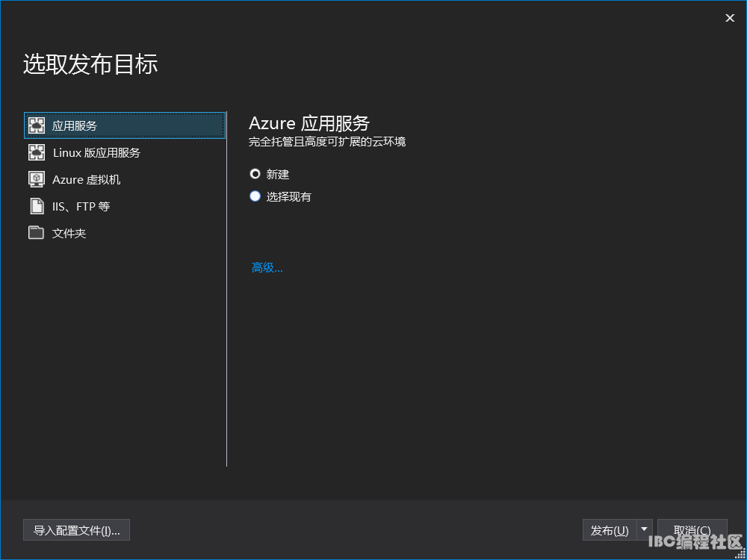Select the 选择现有 radio button
The image size is (747, 560).
(x=255, y=196)
